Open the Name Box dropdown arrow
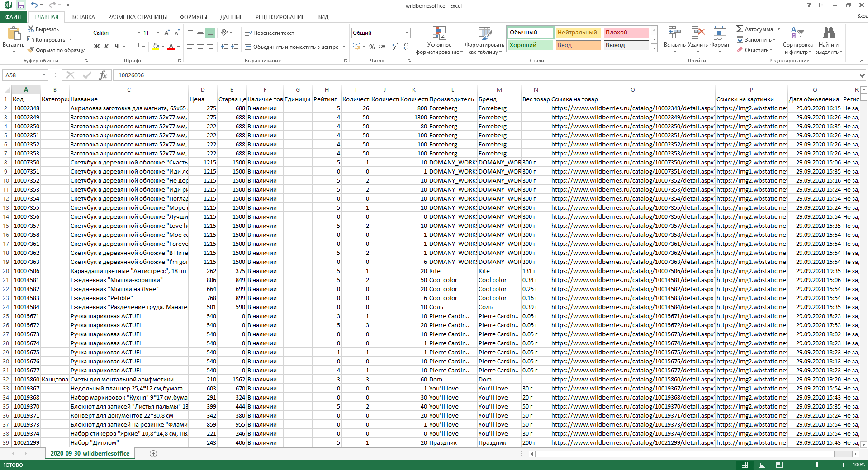 click(x=44, y=75)
